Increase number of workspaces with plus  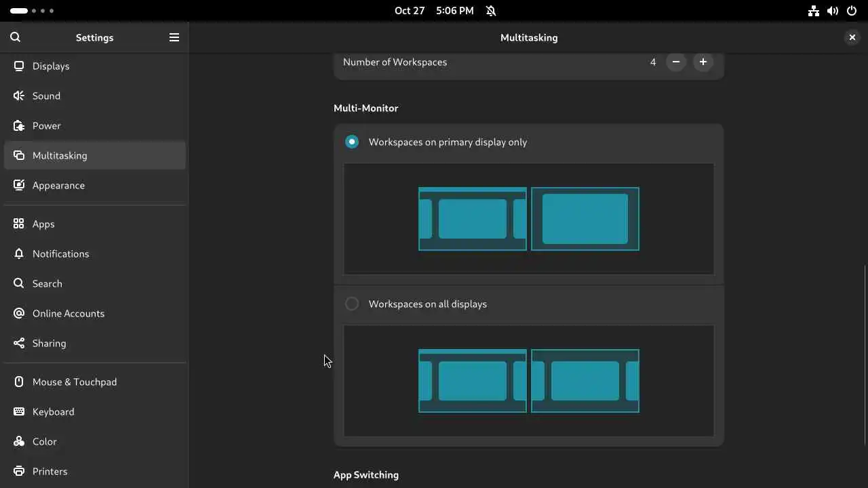(x=703, y=62)
